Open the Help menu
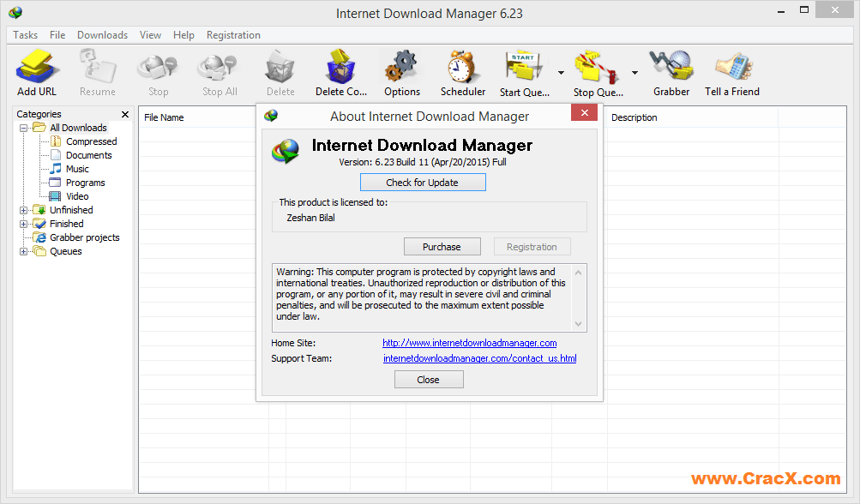 click(x=183, y=35)
